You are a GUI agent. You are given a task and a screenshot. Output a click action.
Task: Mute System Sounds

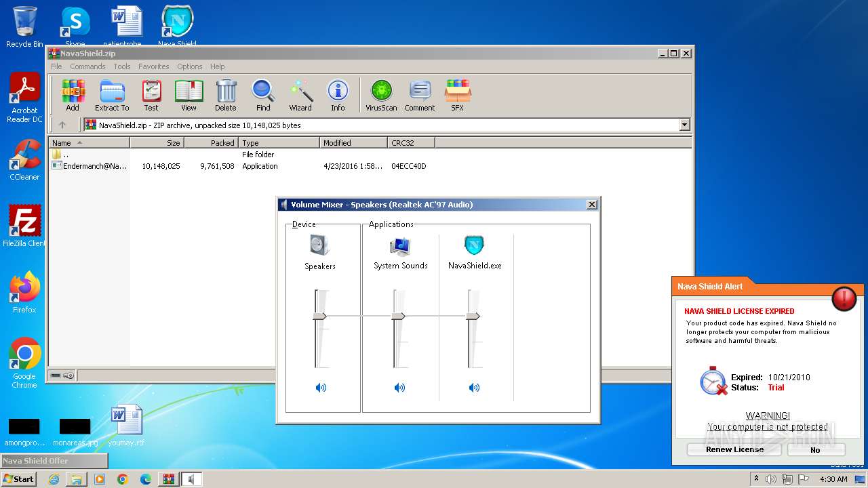pyautogui.click(x=399, y=388)
